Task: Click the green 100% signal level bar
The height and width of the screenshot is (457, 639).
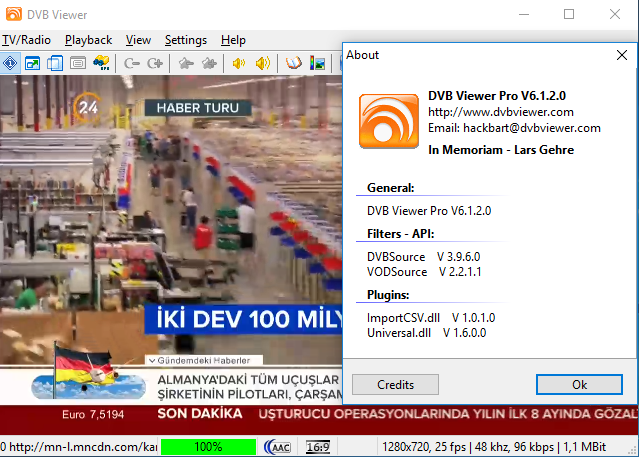Action: [208, 447]
